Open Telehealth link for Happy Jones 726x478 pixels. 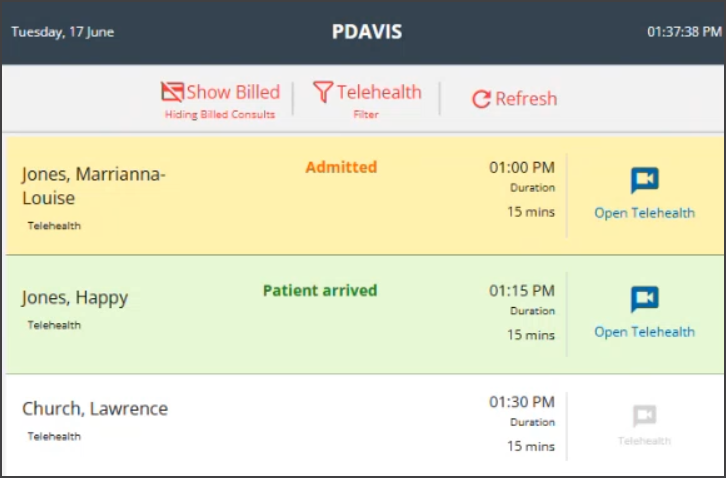[x=644, y=332]
